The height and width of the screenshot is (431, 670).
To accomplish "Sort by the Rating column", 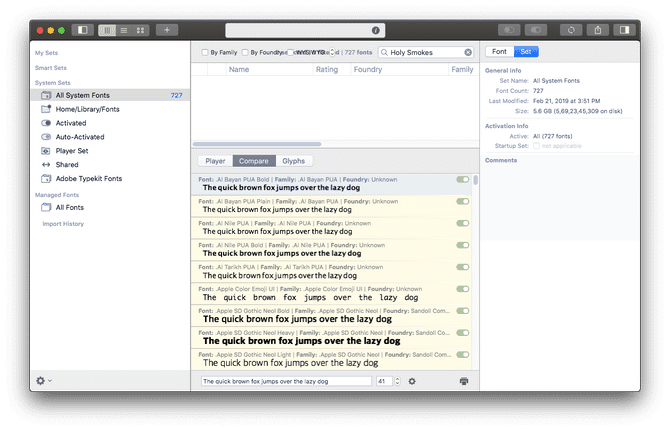I will [x=332, y=69].
